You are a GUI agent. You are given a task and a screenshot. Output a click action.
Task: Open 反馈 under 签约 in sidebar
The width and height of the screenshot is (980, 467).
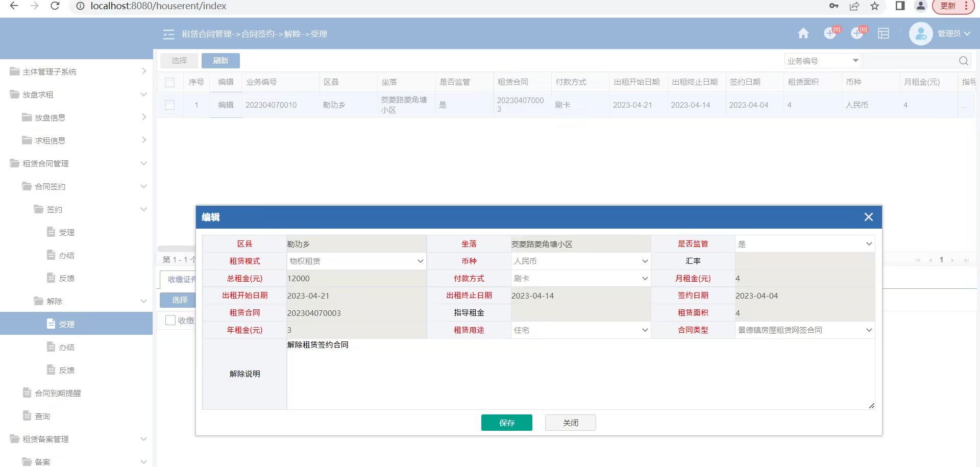66,278
